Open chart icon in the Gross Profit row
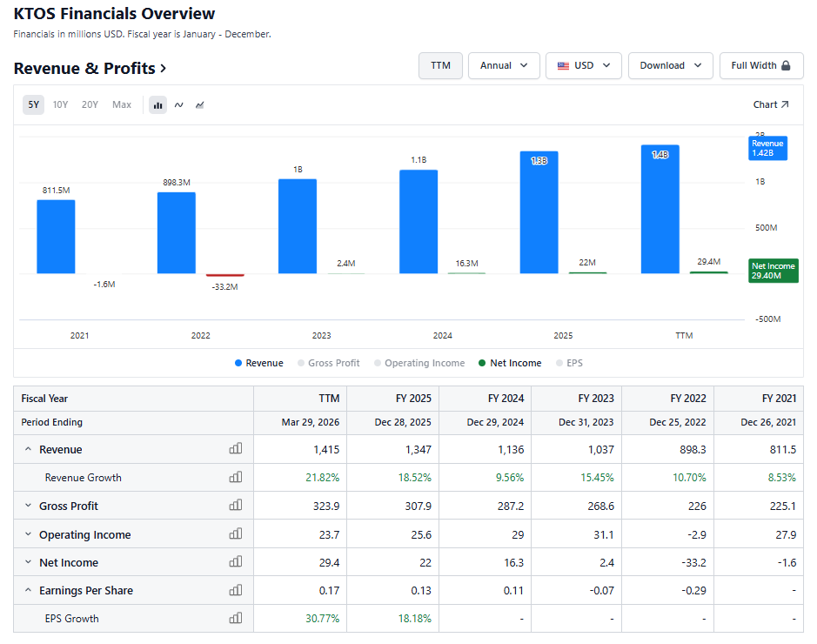Image resolution: width=817 pixels, height=644 pixels. (236, 505)
